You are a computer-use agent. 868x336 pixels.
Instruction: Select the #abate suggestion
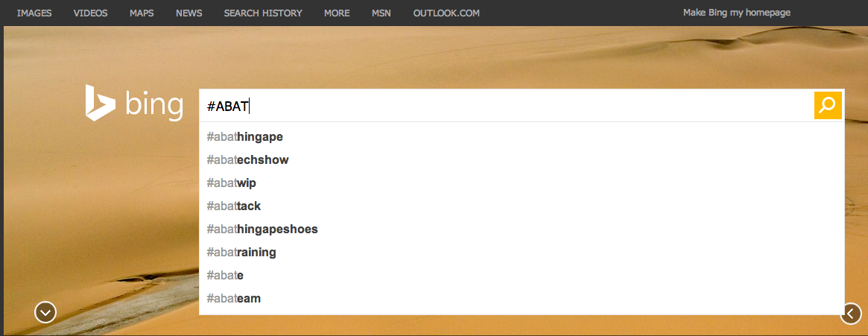[x=522, y=276]
